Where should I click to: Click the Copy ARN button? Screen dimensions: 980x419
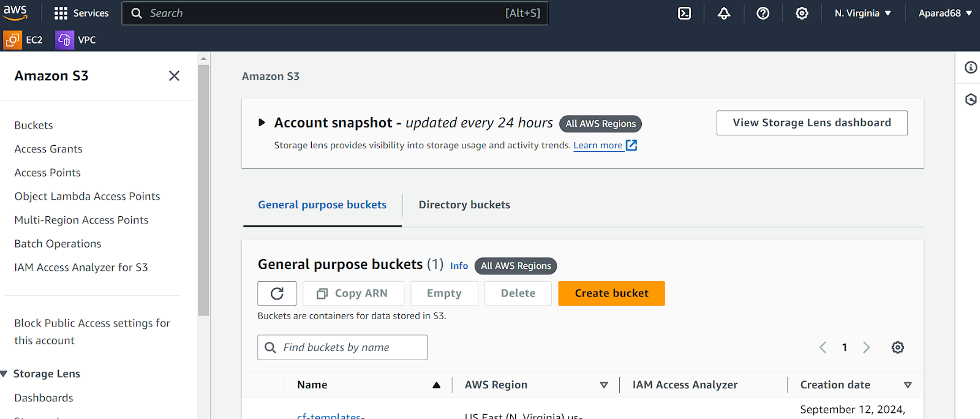coord(353,293)
